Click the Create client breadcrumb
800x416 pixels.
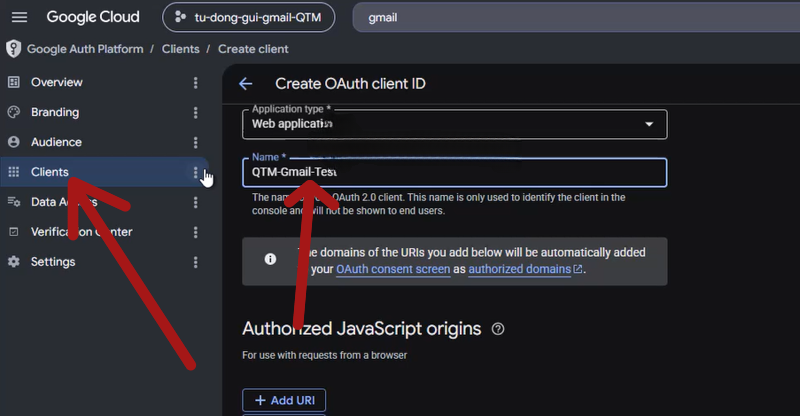coord(253,49)
